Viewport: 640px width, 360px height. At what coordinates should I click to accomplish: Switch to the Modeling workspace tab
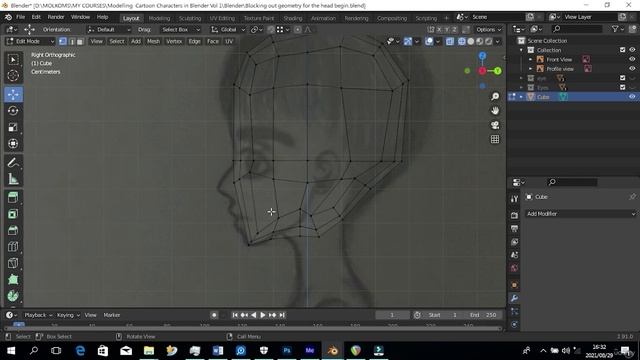pyautogui.click(x=159, y=18)
